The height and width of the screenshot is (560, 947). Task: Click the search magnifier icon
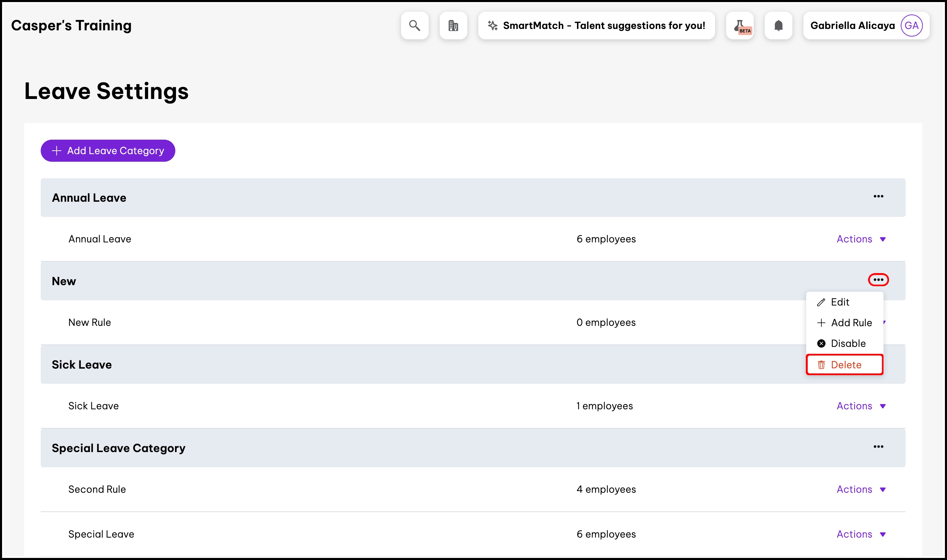pos(414,25)
